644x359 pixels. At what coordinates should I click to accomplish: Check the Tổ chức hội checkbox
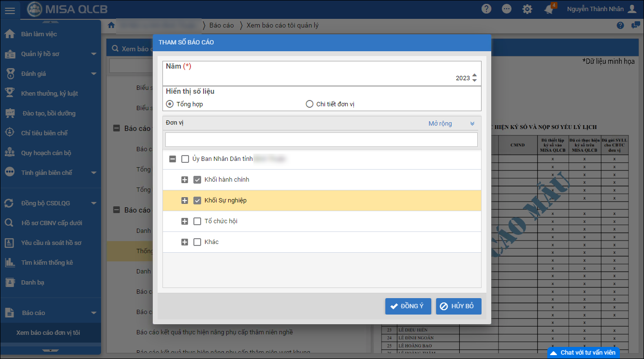tap(197, 221)
